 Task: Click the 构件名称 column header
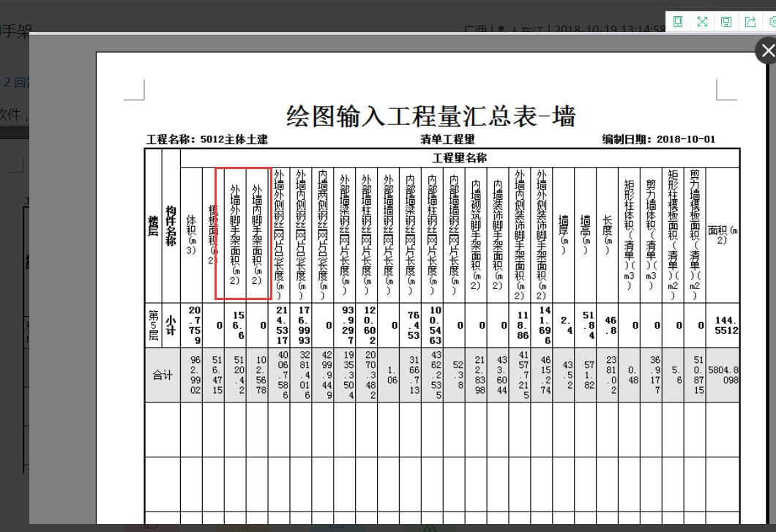tap(171, 225)
